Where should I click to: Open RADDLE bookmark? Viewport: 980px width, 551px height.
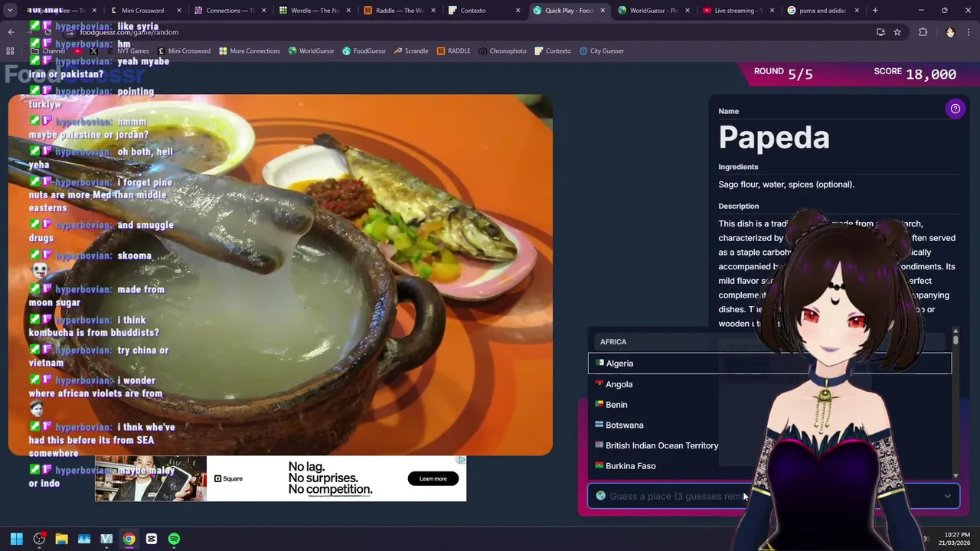point(453,51)
